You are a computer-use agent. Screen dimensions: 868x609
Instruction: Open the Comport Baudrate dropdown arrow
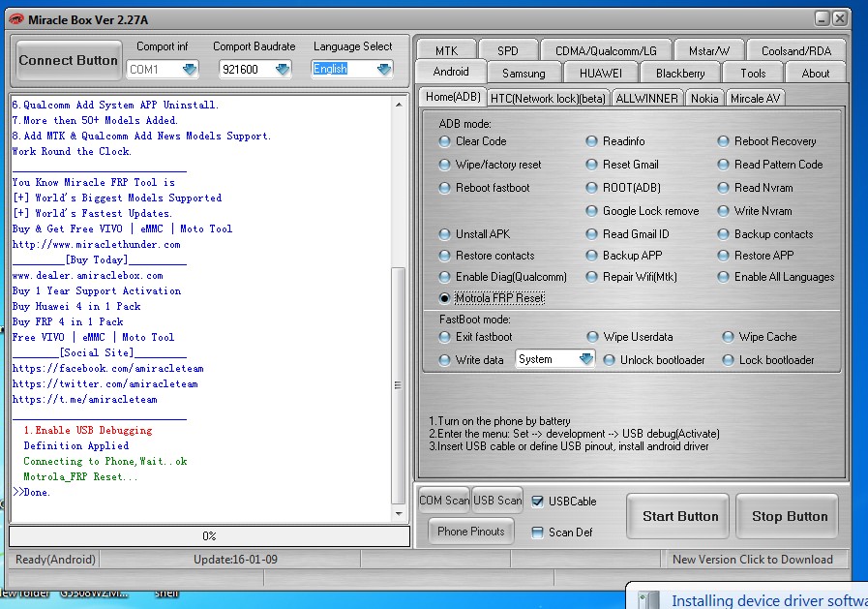click(283, 69)
